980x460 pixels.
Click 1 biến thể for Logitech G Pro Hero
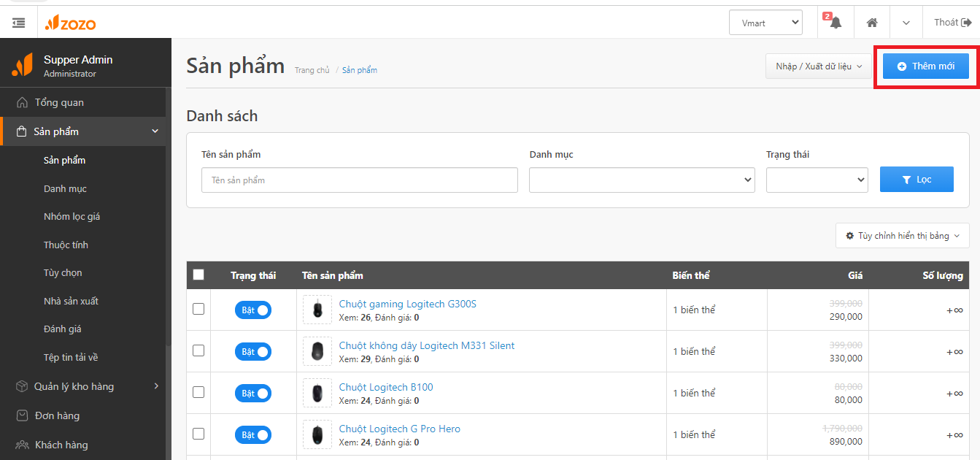pos(694,434)
